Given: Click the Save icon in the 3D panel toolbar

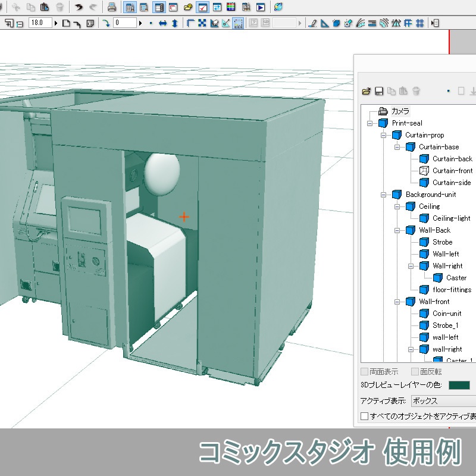Looking at the screenshot, I should tap(378, 91).
